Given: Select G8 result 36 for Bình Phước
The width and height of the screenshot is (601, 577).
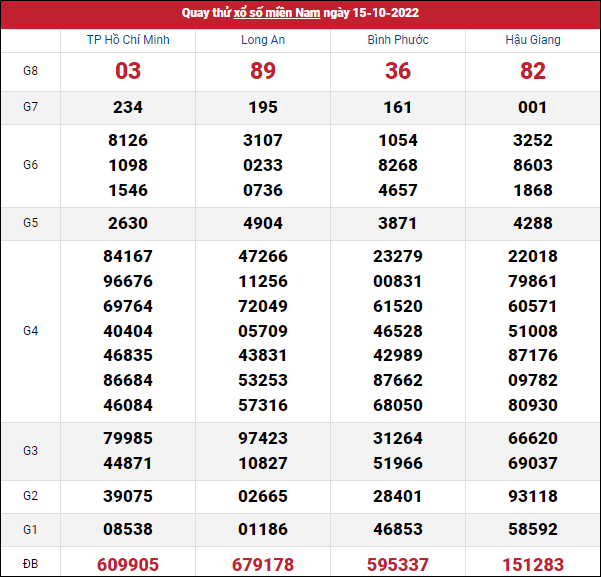Looking at the screenshot, I should click(x=398, y=71).
